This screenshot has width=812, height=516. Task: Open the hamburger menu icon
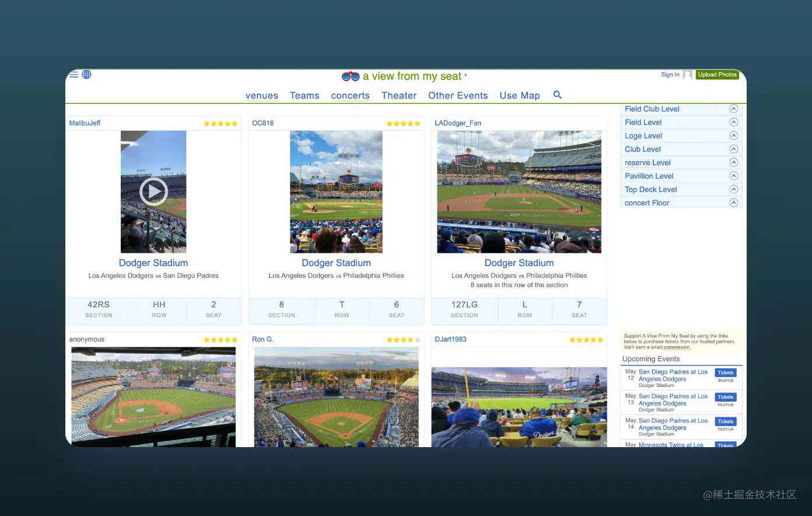point(73,75)
